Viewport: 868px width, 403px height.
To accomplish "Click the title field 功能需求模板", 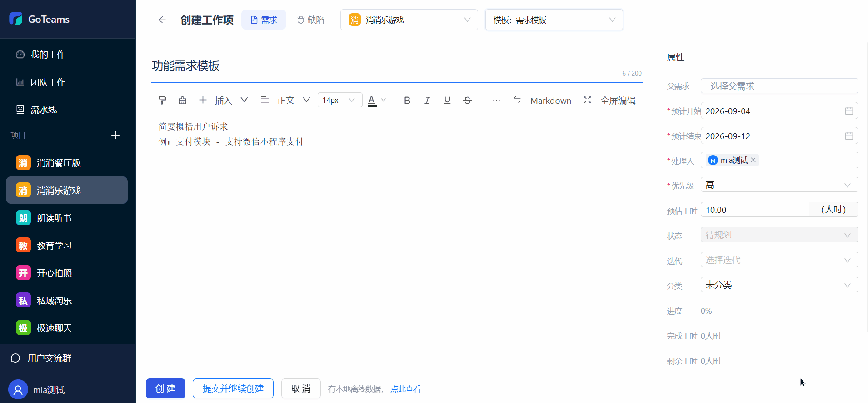I will 396,66.
